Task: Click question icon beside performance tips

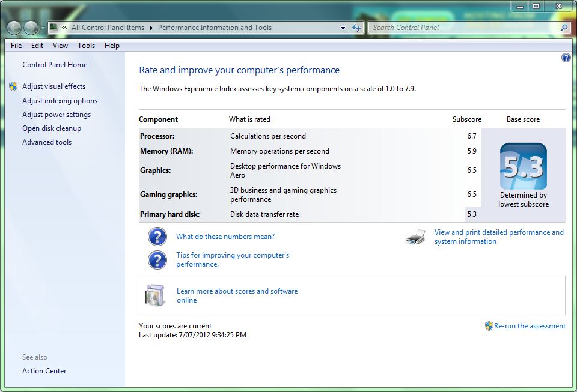Action: [157, 260]
